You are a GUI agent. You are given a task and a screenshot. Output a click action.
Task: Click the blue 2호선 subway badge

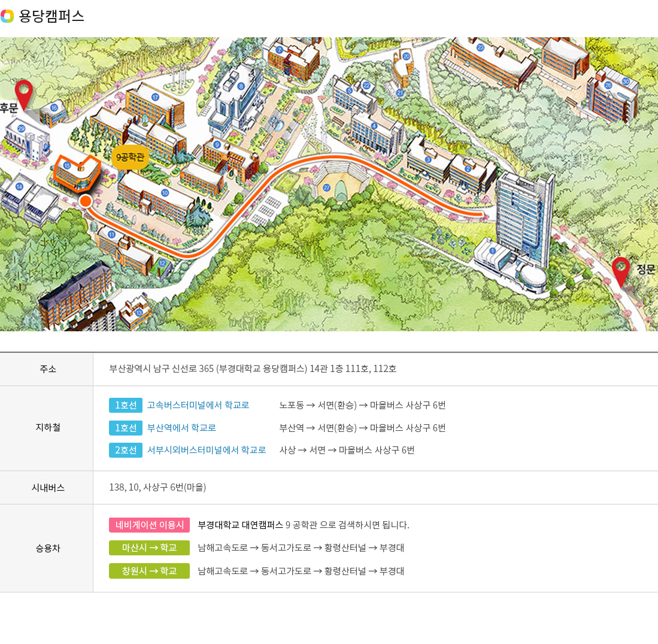click(x=125, y=450)
